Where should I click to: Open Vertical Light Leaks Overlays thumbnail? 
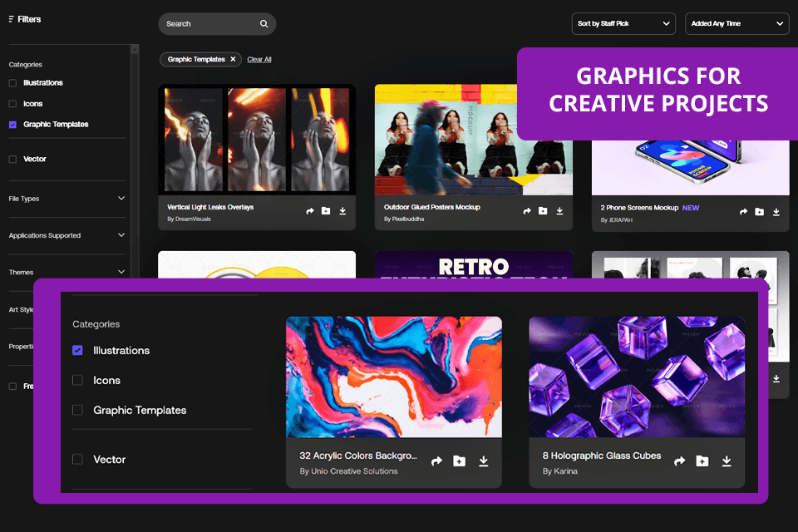[x=257, y=140]
